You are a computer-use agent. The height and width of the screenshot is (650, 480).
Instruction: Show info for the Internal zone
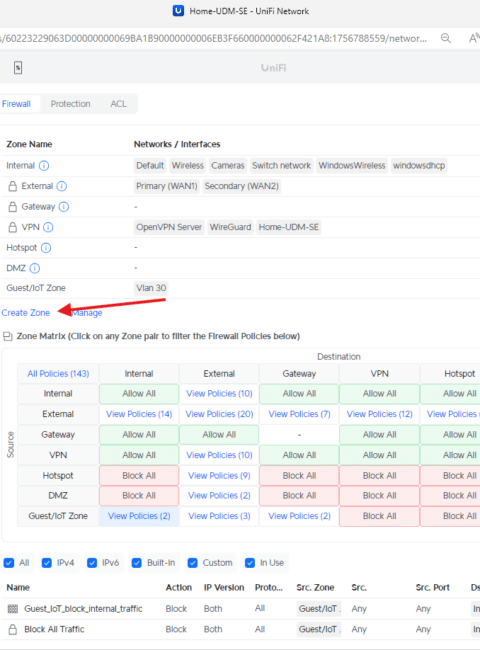tap(44, 166)
